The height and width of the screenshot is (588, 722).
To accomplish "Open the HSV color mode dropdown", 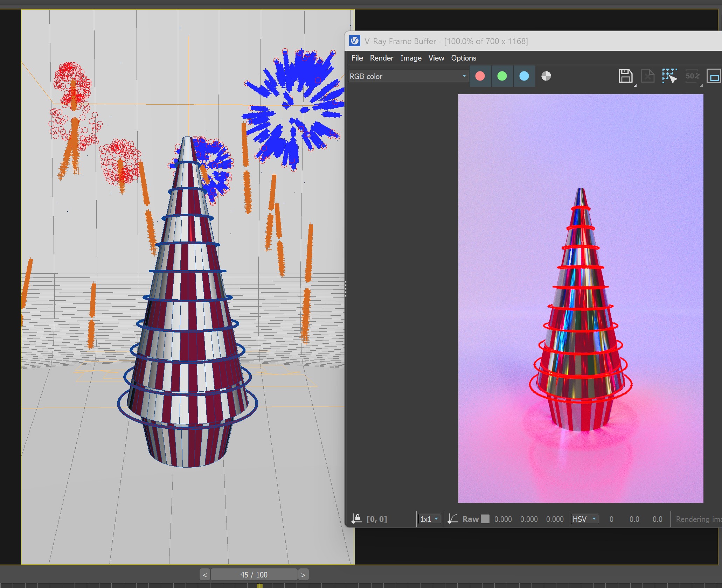I will (584, 519).
